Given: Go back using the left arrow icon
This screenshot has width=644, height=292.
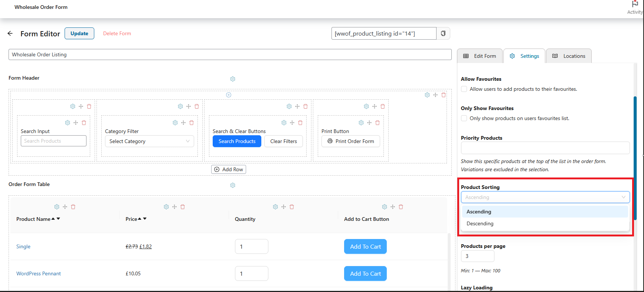Looking at the screenshot, I should point(10,33).
